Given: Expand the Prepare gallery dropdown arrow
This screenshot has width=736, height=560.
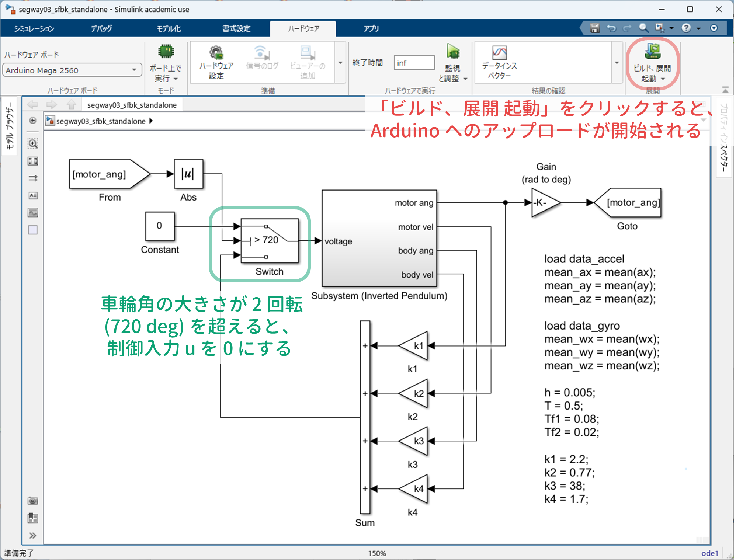Looking at the screenshot, I should (340, 63).
